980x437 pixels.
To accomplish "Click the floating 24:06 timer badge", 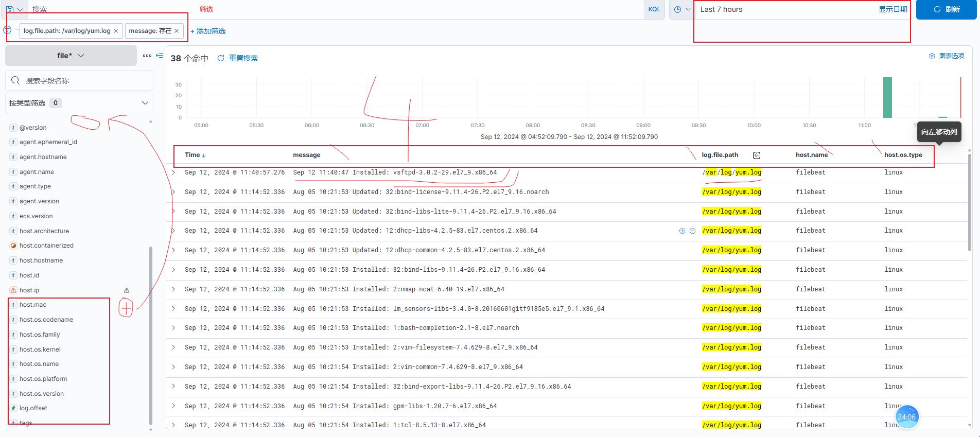I will 906,417.
